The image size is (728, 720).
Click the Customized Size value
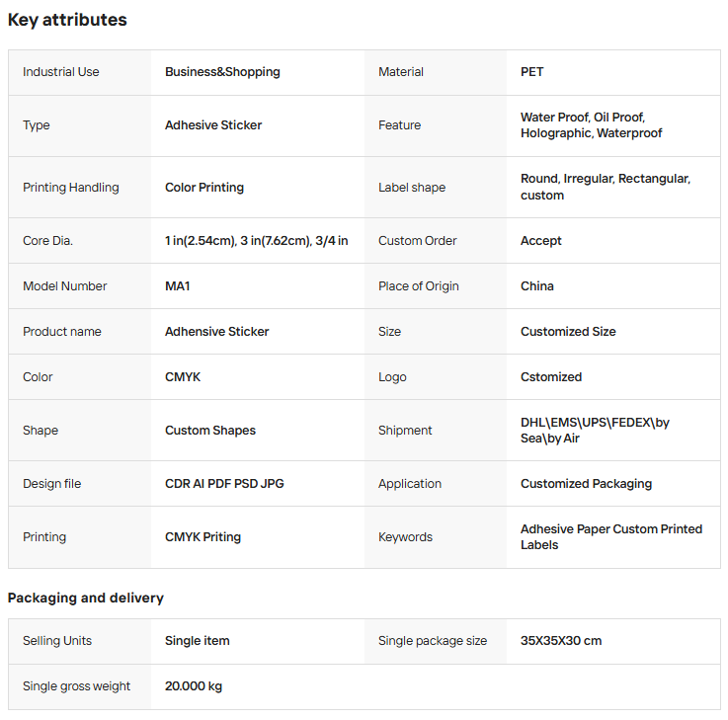(x=568, y=332)
